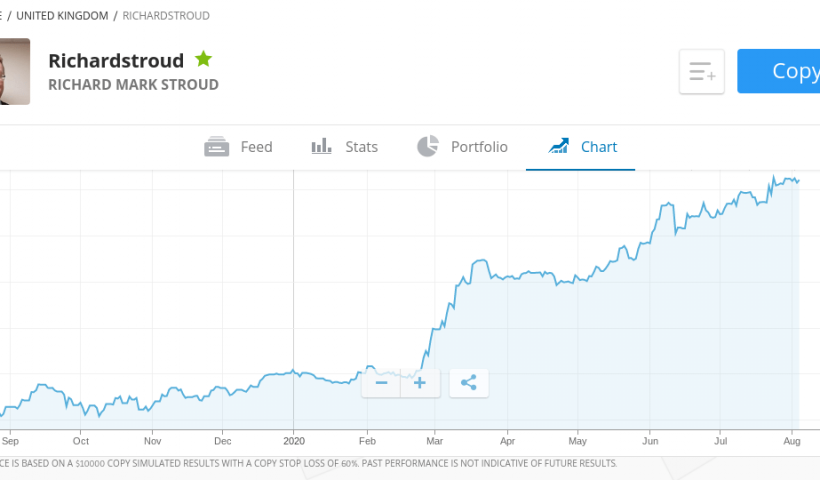Click the Stats bar chart icon
The image size is (820, 480).
[x=322, y=147]
